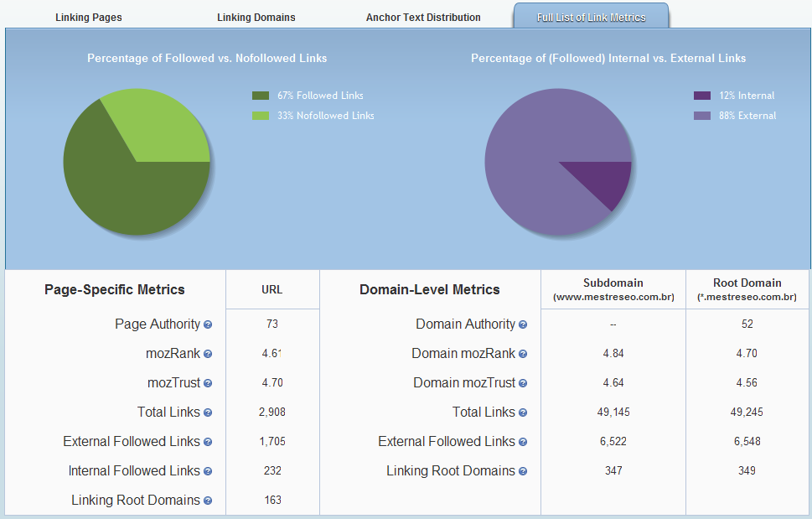812x519 pixels.
Task: Click help icon next to Internal Followed Links
Action: pos(208,471)
